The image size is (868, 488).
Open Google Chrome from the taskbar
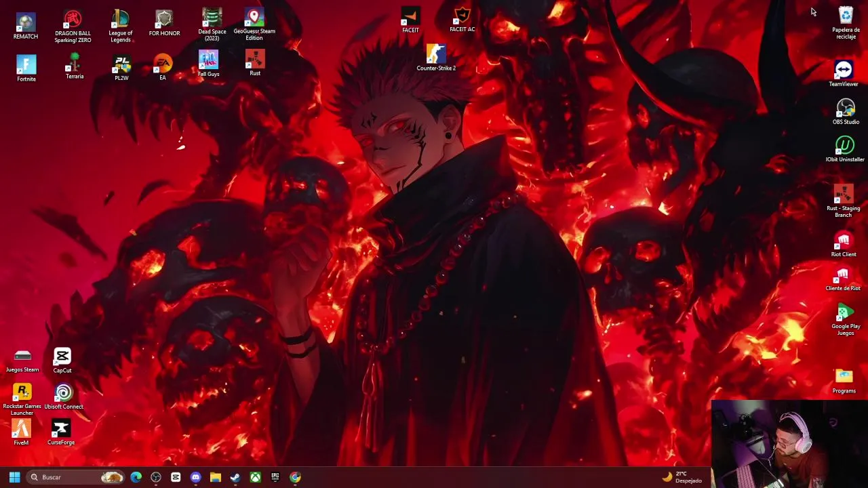point(295,477)
